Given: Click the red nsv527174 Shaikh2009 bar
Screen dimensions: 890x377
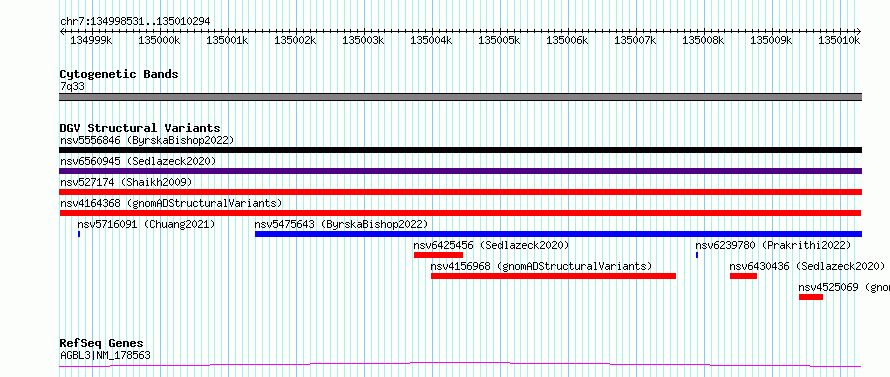Looking at the screenshot, I should (x=460, y=192).
